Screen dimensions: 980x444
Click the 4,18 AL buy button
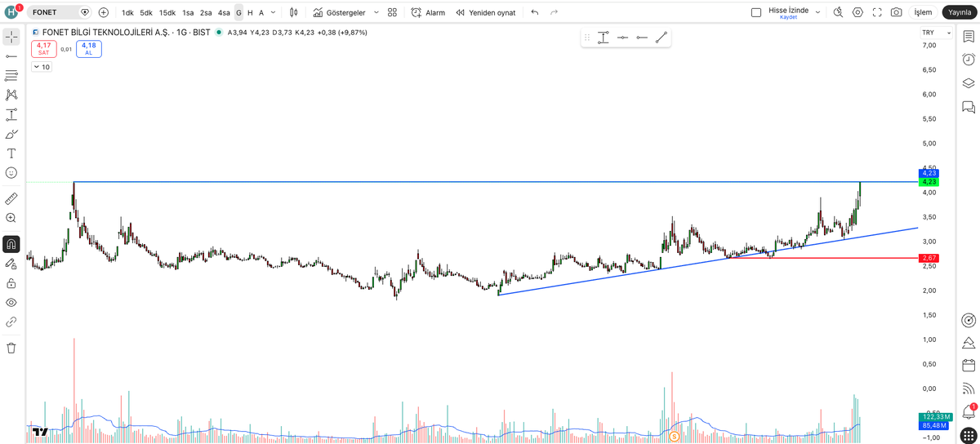point(89,49)
